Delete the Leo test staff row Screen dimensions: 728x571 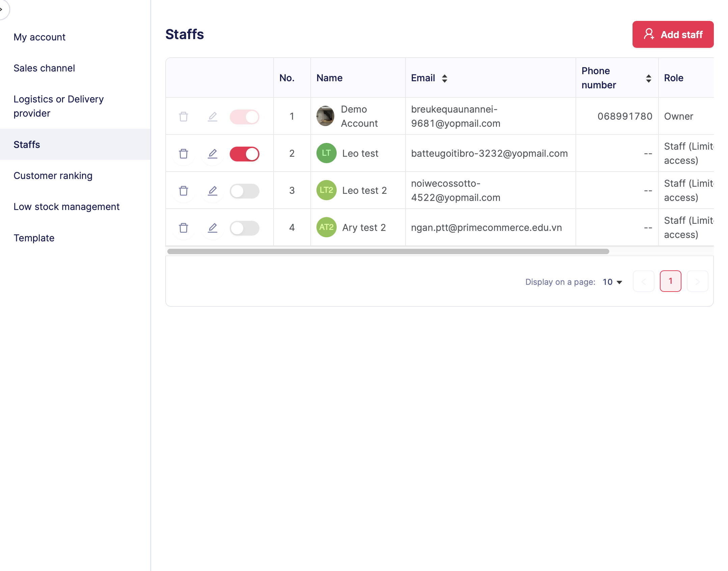pyautogui.click(x=184, y=154)
